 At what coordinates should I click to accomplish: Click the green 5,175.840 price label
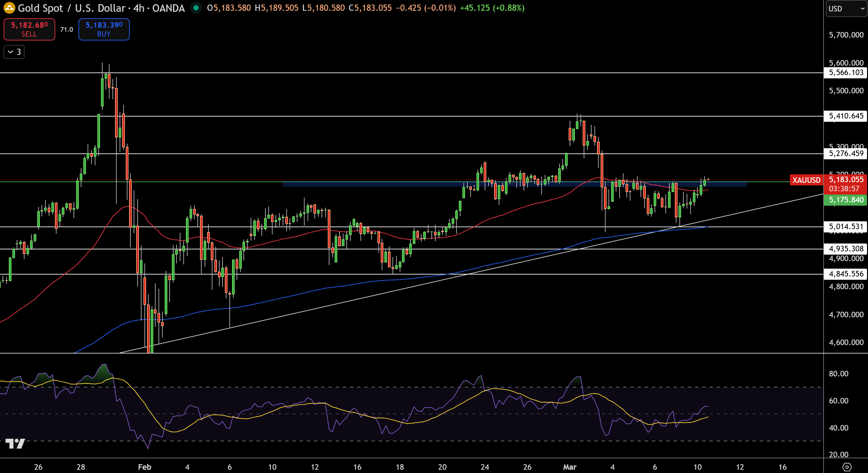click(x=845, y=200)
